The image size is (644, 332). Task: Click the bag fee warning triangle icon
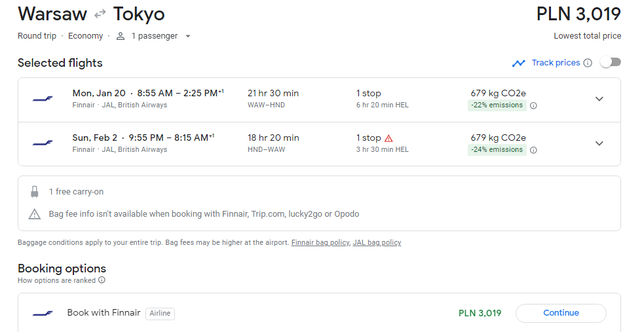[35, 214]
